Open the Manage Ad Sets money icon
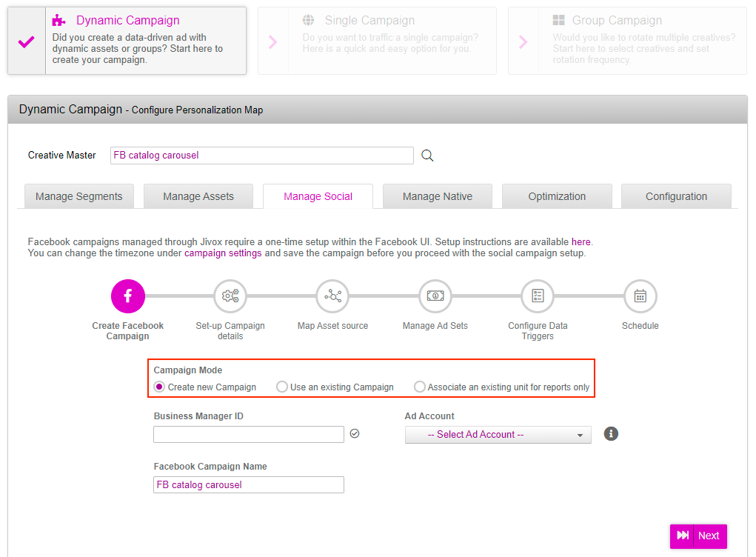756x557 pixels. click(x=435, y=296)
